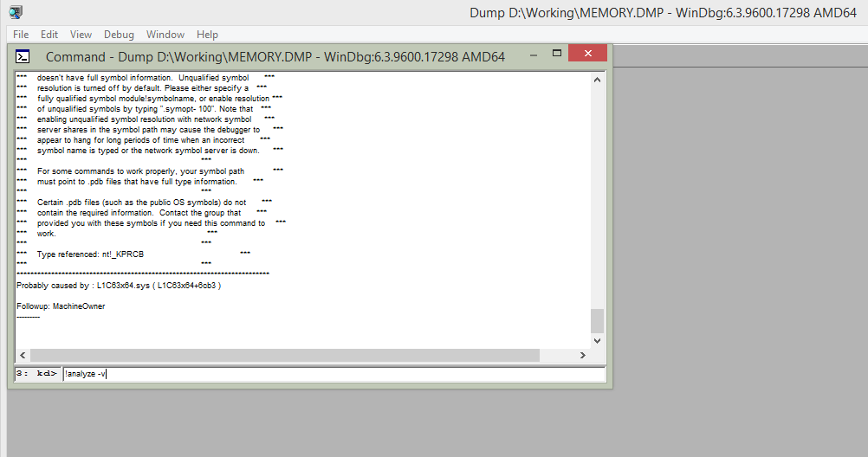Click the vertical scrollbar up arrow
This screenshot has width=868, height=457.
point(598,80)
